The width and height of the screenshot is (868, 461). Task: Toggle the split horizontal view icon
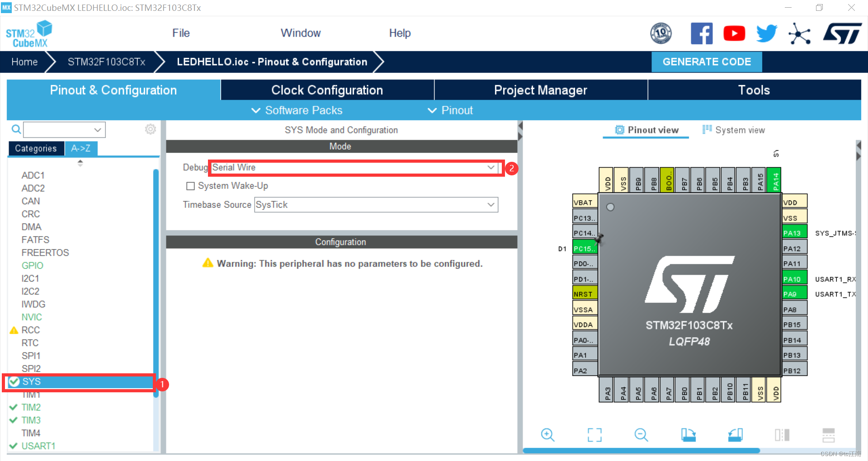coord(829,435)
